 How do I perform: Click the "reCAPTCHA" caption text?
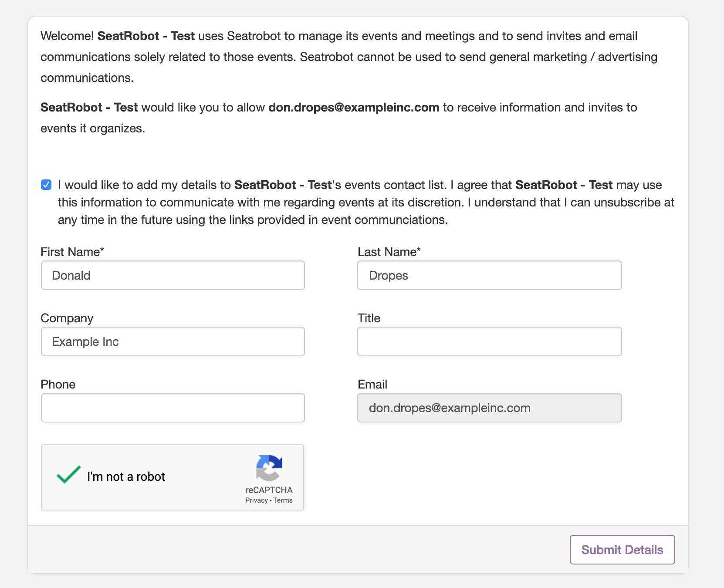[269, 490]
